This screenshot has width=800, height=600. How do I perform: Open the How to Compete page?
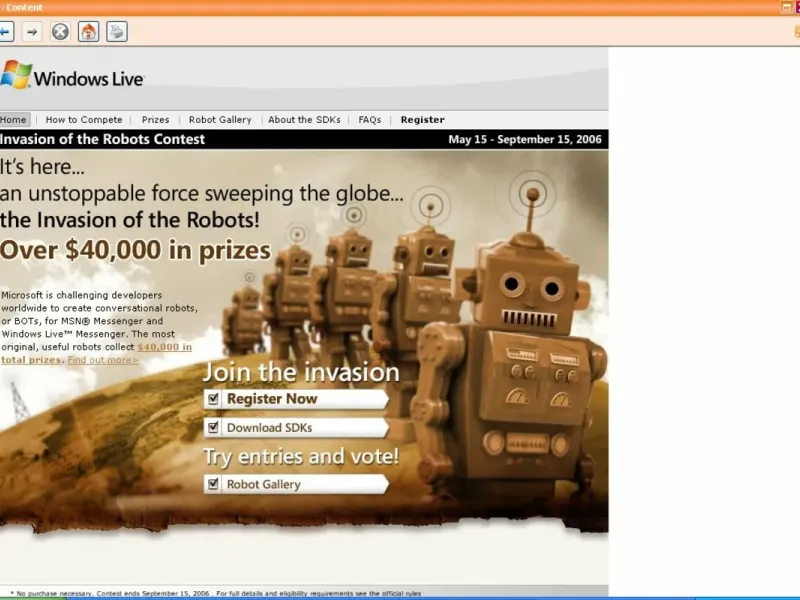click(84, 119)
